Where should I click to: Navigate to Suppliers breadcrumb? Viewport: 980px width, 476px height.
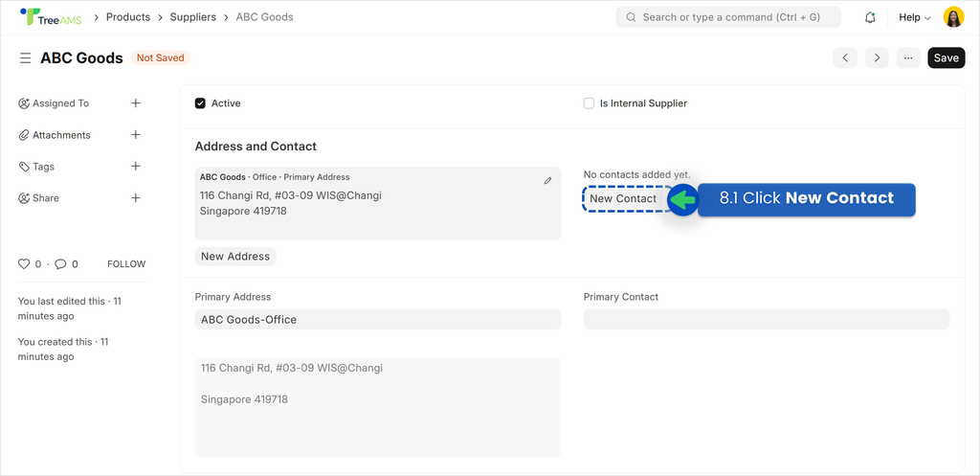coord(193,17)
